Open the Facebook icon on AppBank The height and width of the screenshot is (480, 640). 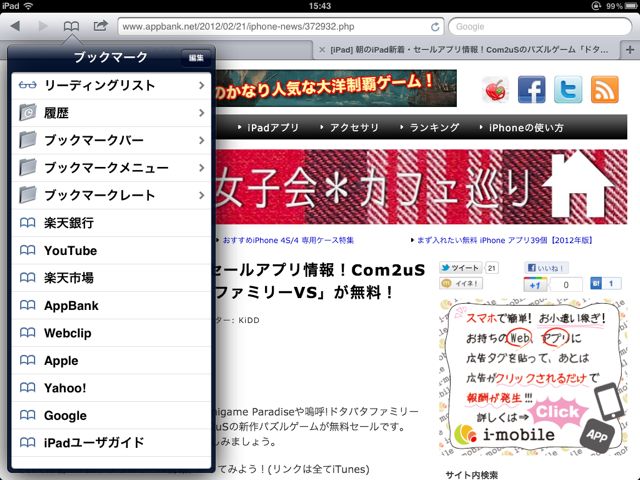pos(531,89)
